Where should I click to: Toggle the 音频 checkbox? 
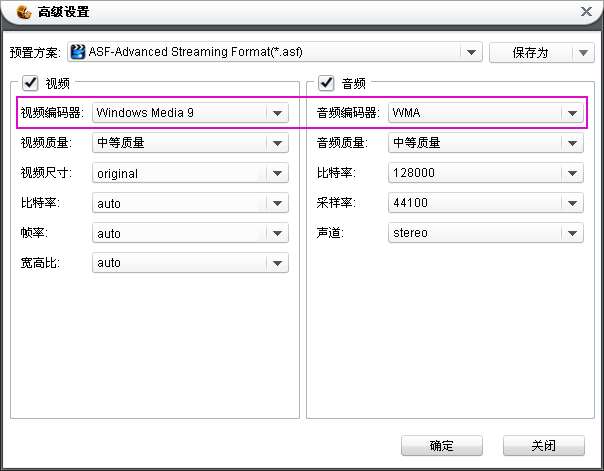[x=326, y=83]
